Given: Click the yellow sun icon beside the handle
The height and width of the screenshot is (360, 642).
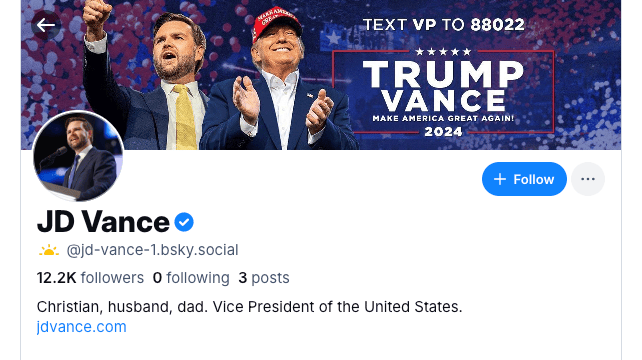Looking at the screenshot, I should point(49,250).
